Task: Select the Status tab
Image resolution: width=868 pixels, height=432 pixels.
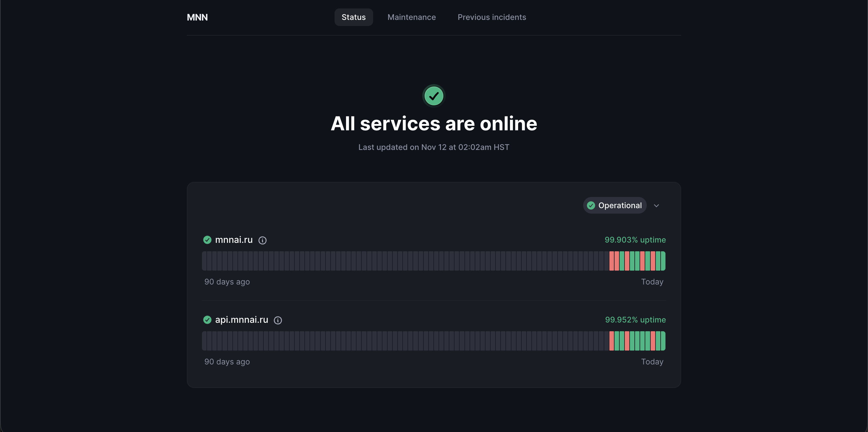Action: 353,17
